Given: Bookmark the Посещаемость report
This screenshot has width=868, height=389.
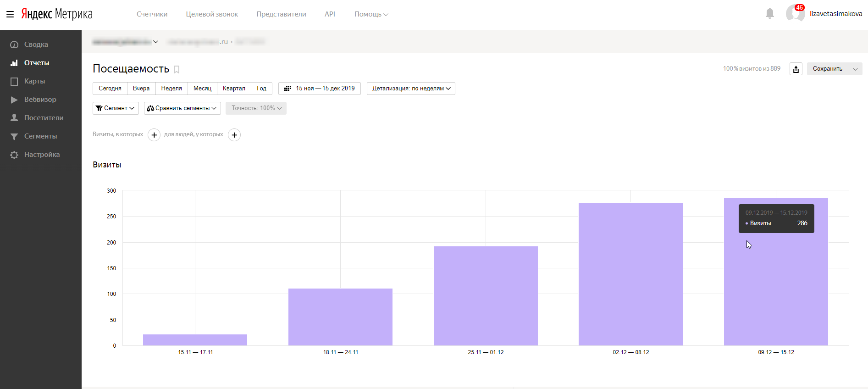Looking at the screenshot, I should 177,69.
